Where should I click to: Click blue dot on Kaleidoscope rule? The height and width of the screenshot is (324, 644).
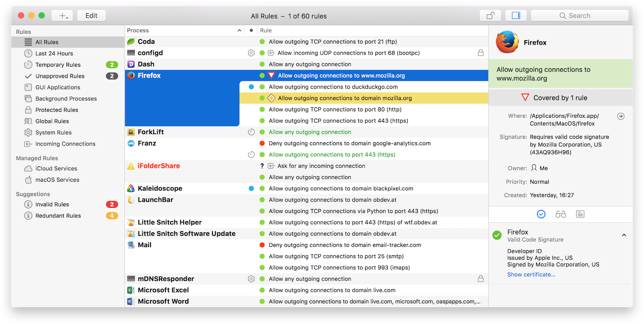tap(251, 189)
